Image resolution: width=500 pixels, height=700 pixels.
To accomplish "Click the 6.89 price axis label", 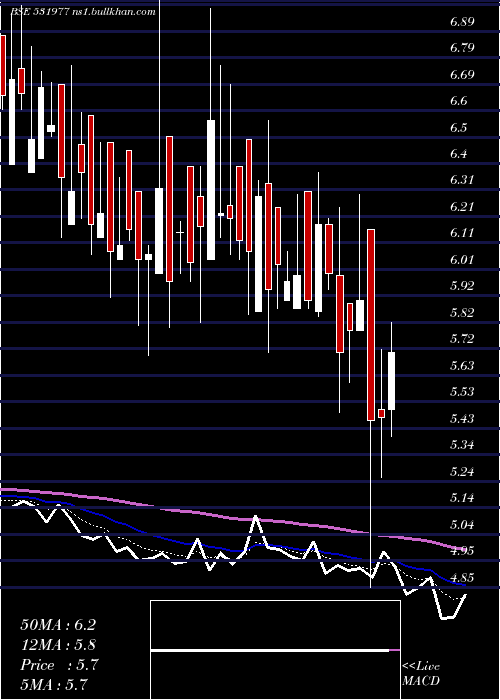I will point(462,21).
